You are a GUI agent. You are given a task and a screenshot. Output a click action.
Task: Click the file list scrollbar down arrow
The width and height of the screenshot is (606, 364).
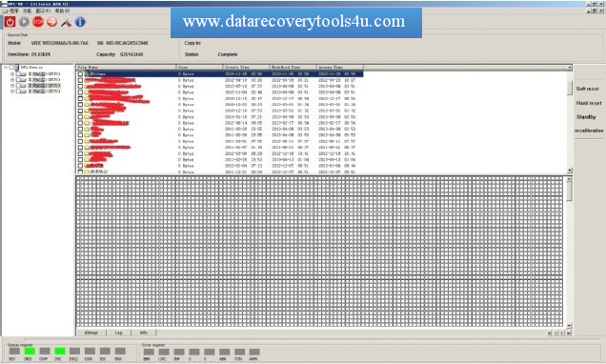pos(570,171)
